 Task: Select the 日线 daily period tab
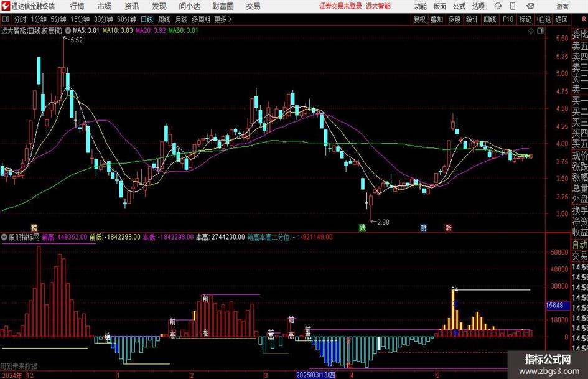147,19
